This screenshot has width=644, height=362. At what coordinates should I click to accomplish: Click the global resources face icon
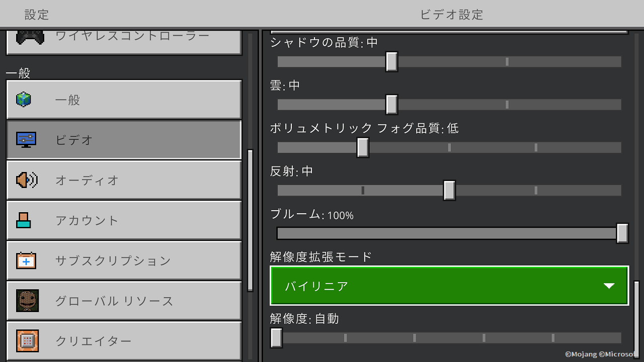[27, 301]
